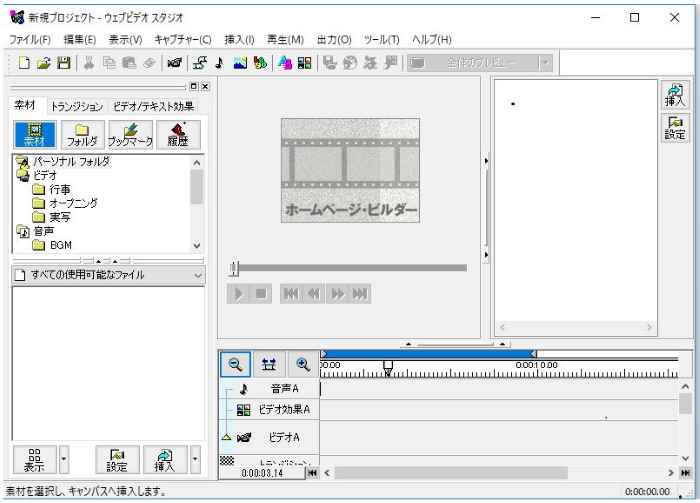Open the ブックマーク view button

(x=130, y=134)
